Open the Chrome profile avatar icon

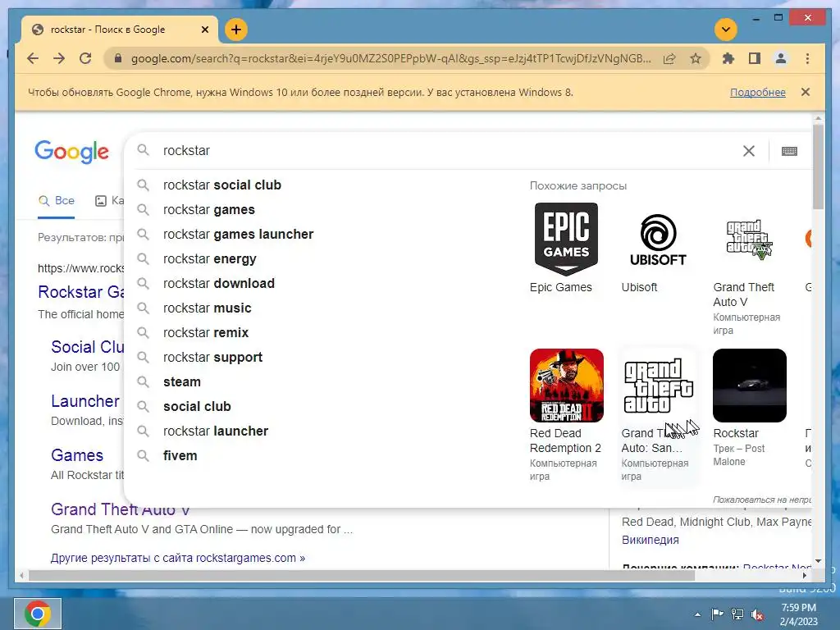click(x=781, y=58)
